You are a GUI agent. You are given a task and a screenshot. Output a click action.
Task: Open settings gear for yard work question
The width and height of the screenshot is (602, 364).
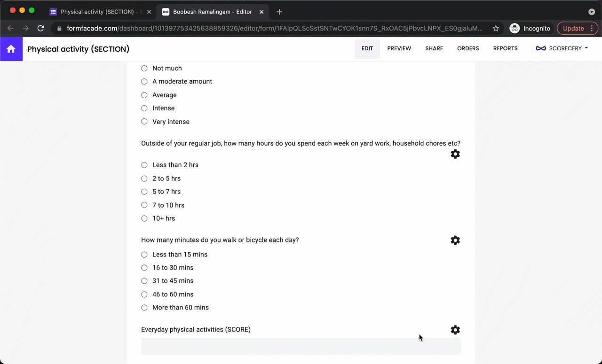pos(455,154)
